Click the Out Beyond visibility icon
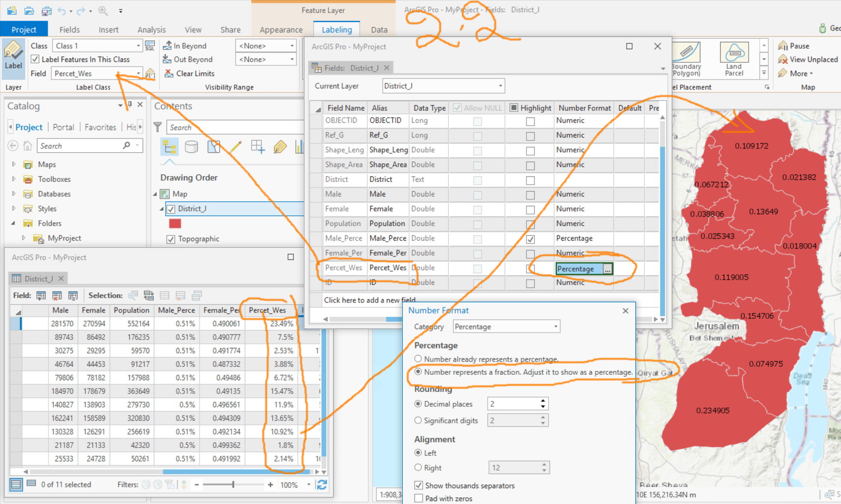841x504 pixels. click(x=167, y=59)
